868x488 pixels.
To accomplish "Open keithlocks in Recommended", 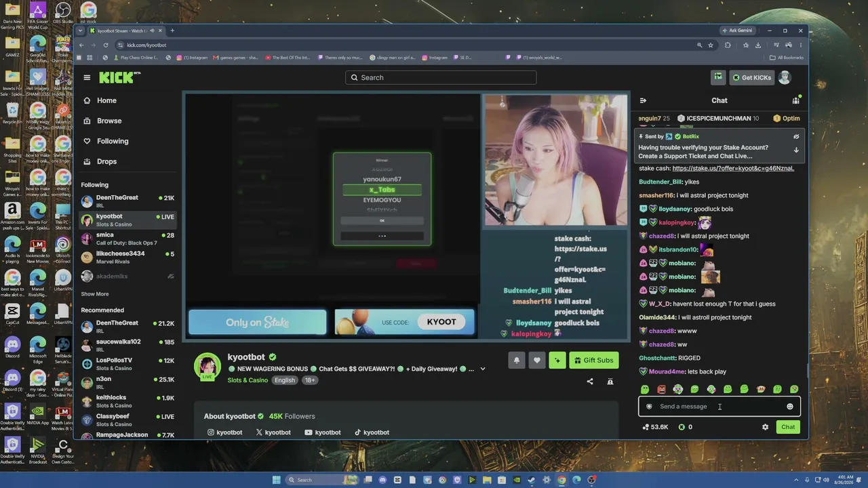I will coord(127,401).
